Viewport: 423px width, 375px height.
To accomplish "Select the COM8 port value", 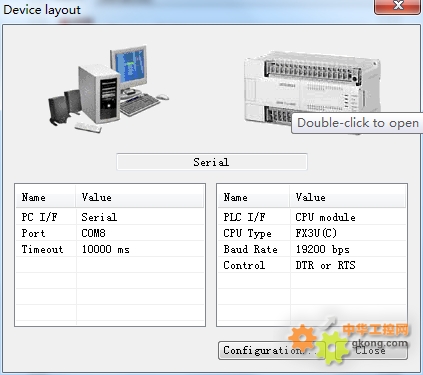I will (93, 233).
